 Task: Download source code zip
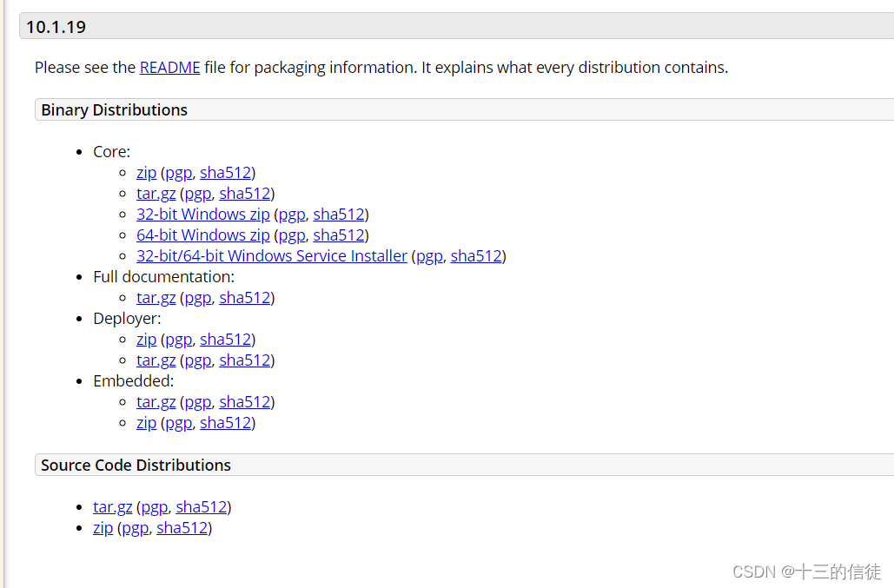tap(103, 528)
